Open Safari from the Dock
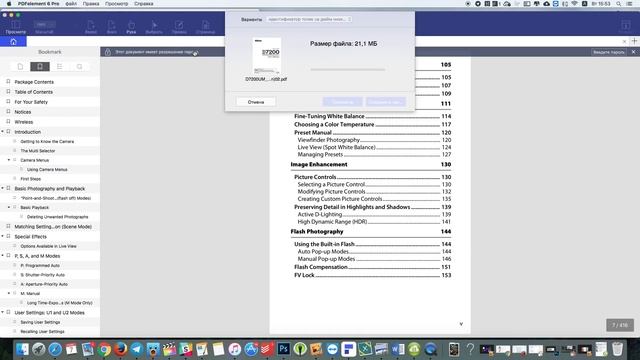Viewport: 640px width, 360px height. (55, 349)
